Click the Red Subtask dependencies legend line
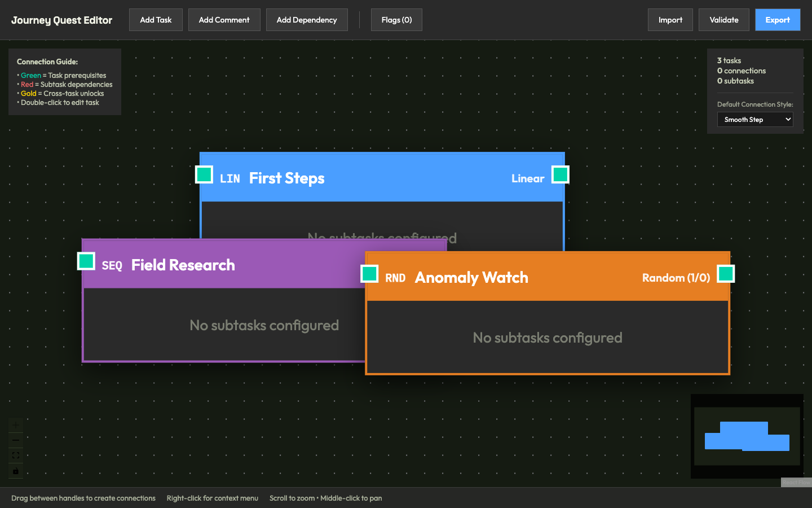Screen dimensions: 812x508 pyautogui.click(x=65, y=84)
